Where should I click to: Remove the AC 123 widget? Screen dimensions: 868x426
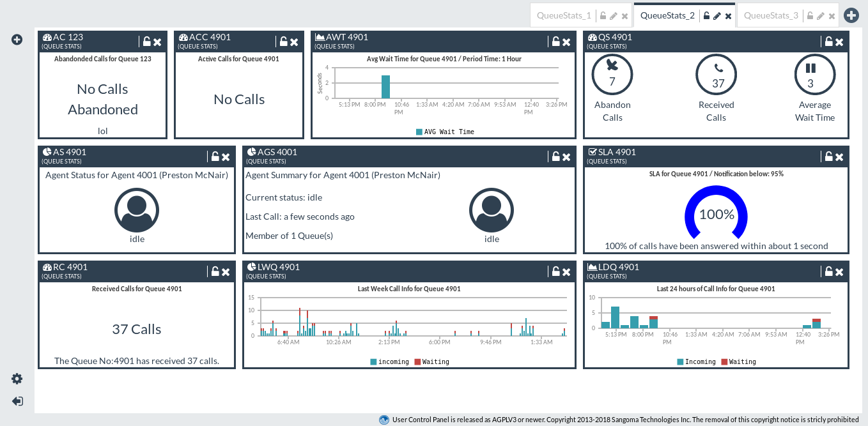pos(157,42)
